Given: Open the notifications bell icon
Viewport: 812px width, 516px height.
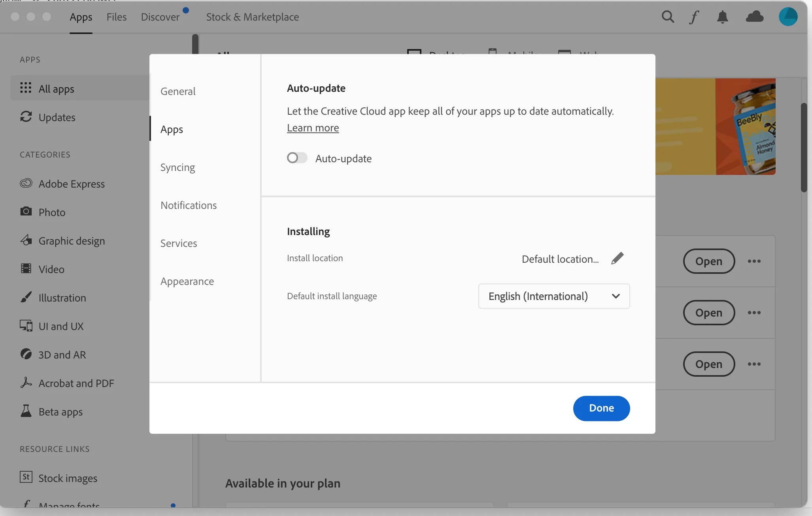Looking at the screenshot, I should click(722, 17).
